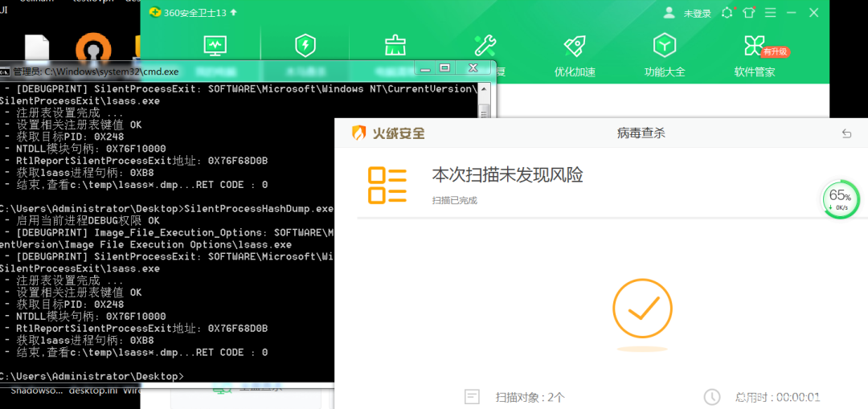Image resolution: width=868 pixels, height=409 pixels.
Task: Open the 360 hamburger main menu
Action: [x=770, y=12]
